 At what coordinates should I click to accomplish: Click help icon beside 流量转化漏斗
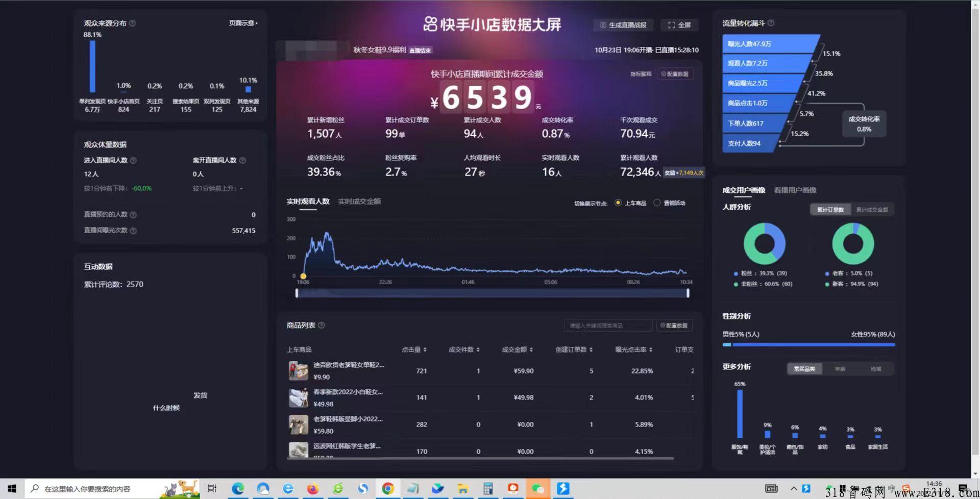[771, 23]
